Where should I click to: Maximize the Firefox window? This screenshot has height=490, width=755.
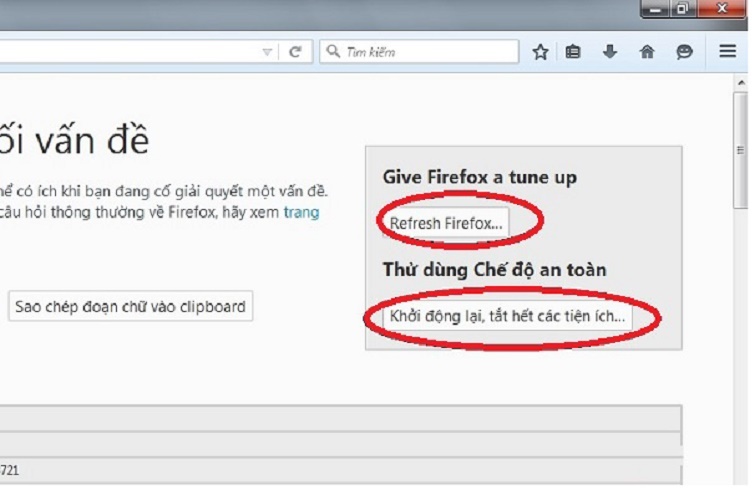[x=683, y=9]
